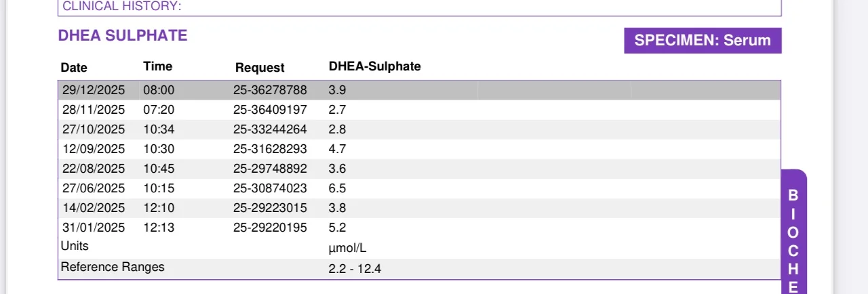The width and height of the screenshot is (868, 294).
Task: Select the 14/02/2025 date cell
Action: tap(94, 208)
